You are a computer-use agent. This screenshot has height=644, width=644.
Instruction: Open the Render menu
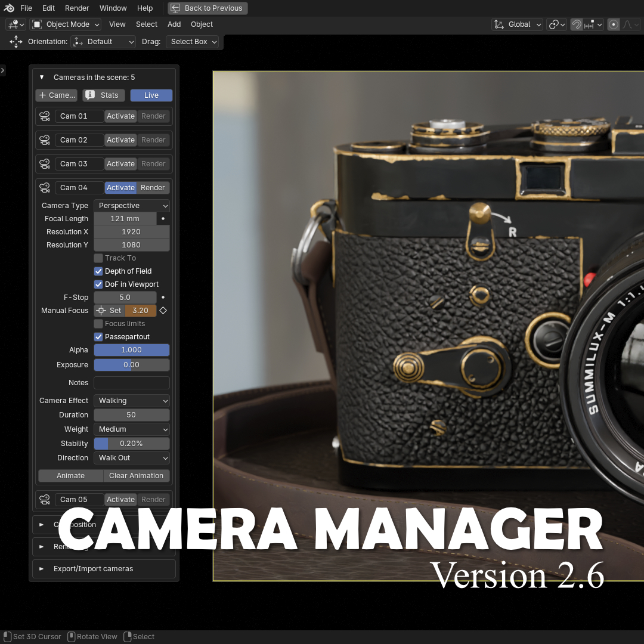(77, 8)
